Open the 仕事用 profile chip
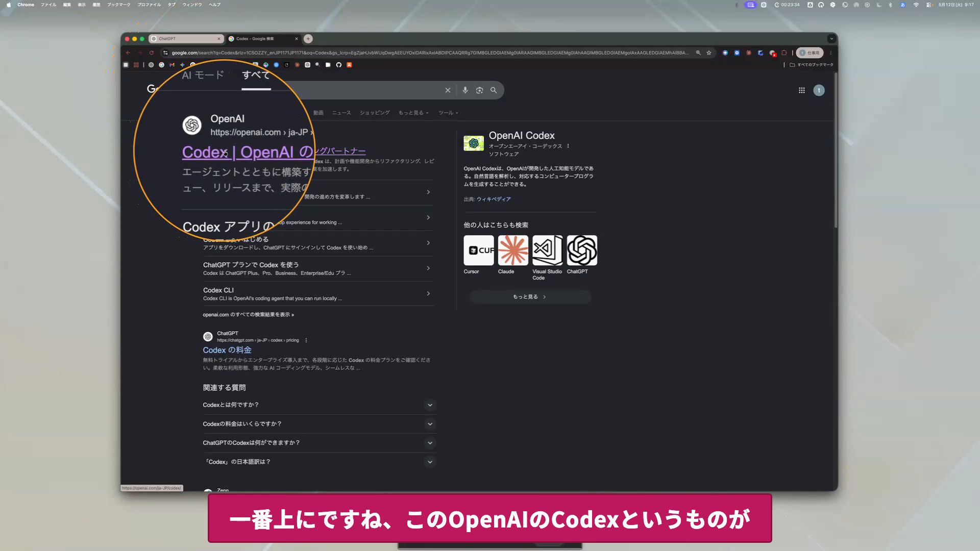Image resolution: width=980 pixels, height=551 pixels. (x=811, y=53)
